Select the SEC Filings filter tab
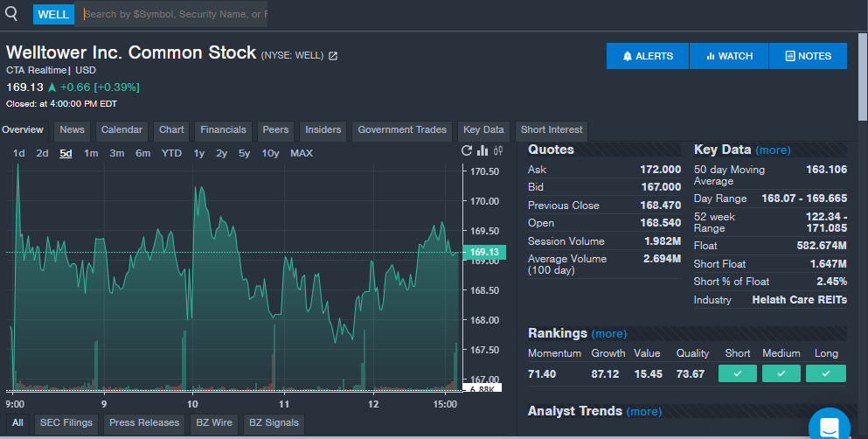The image size is (868, 439). 66,423
